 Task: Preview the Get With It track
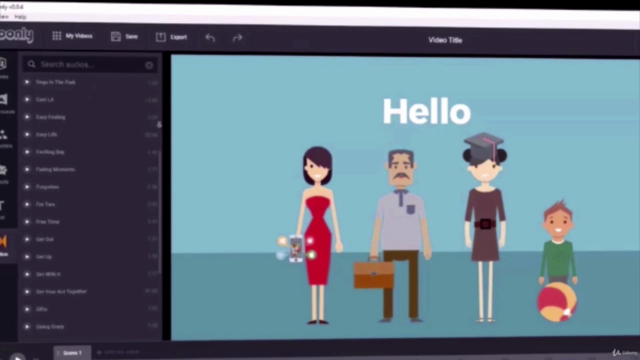[x=27, y=274]
